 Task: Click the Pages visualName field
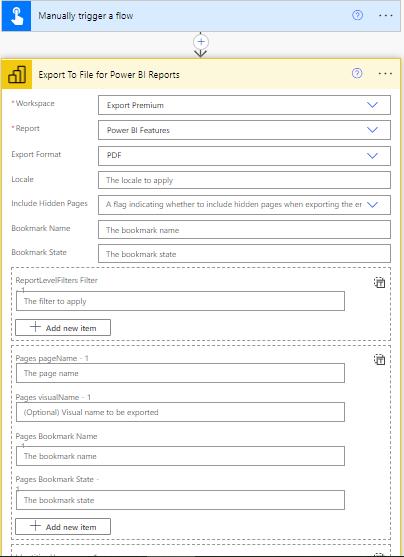pos(180,412)
